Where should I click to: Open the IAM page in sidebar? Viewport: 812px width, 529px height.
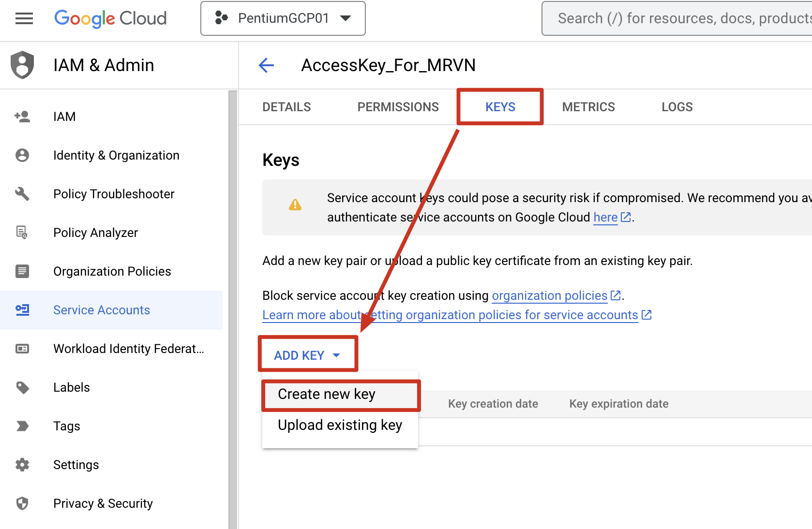click(x=64, y=117)
